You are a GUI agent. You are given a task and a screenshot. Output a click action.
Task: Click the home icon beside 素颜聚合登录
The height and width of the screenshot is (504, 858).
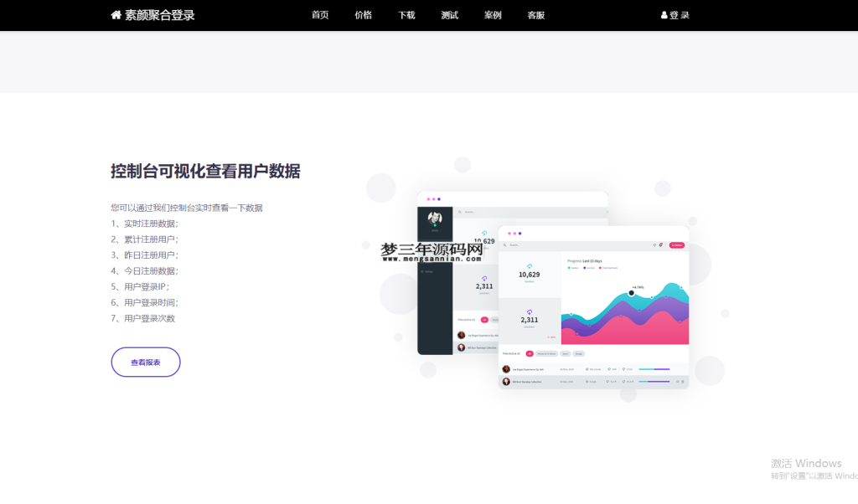(x=115, y=15)
